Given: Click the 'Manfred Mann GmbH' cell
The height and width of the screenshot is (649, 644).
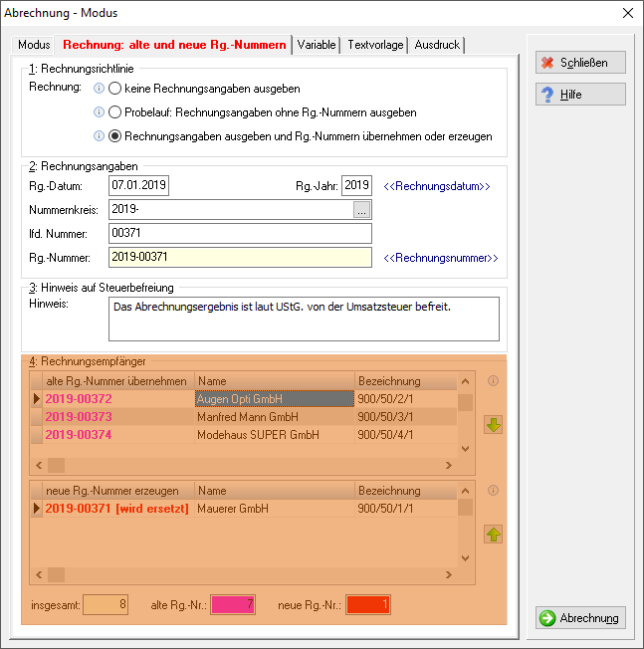Looking at the screenshot, I should pos(275,416).
